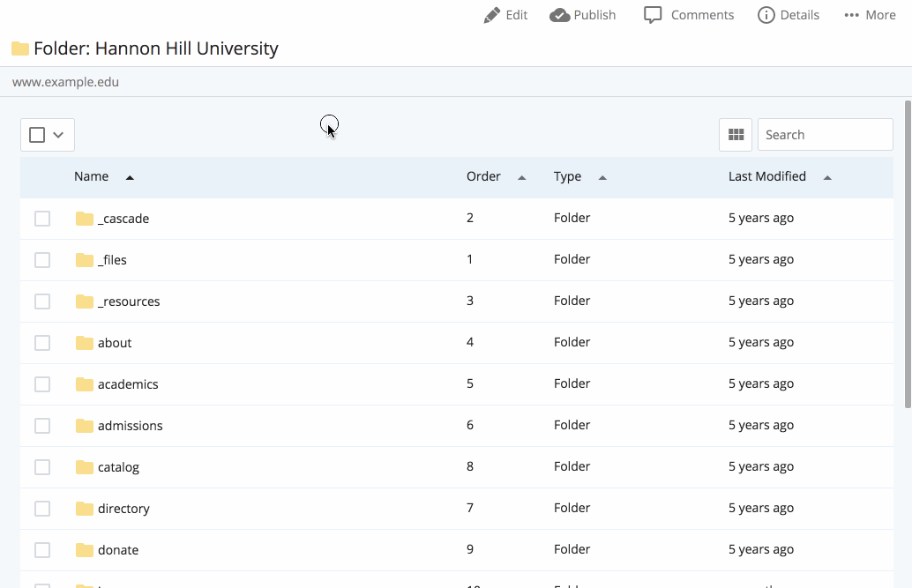
Task: Check the admissions row checkbox
Action: click(42, 426)
